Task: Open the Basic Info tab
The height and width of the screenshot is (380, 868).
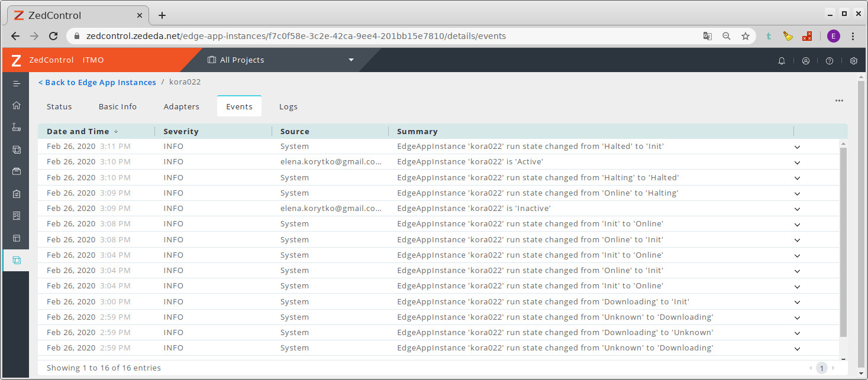Action: 118,107
